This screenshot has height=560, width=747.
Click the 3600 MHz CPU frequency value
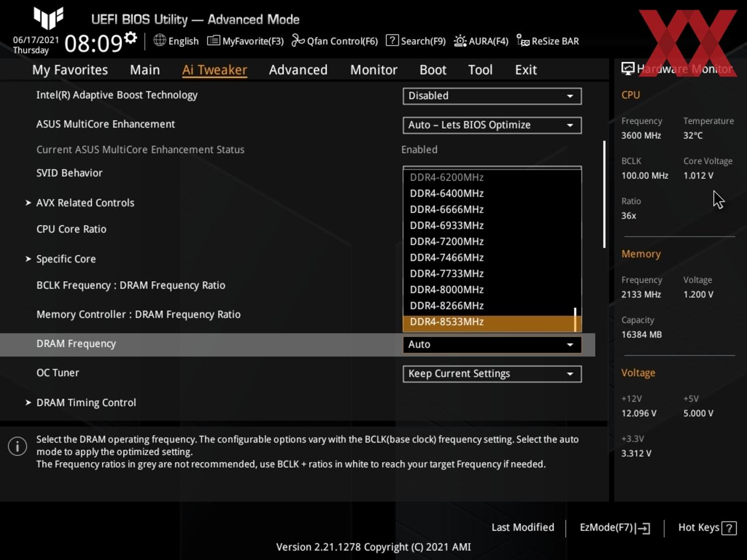(x=641, y=135)
